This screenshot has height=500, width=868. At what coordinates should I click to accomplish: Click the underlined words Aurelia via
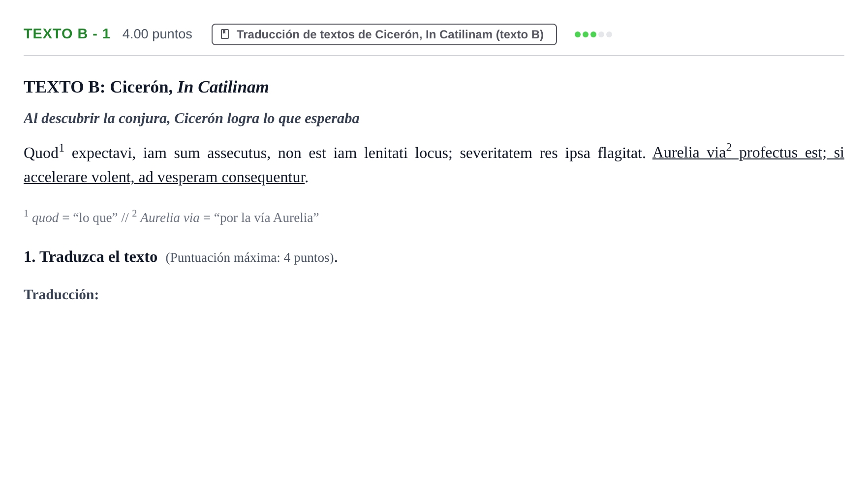[x=689, y=153]
